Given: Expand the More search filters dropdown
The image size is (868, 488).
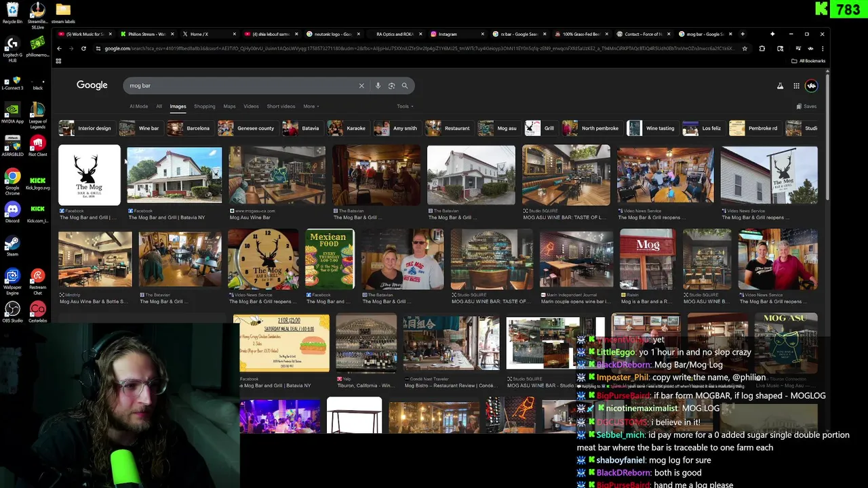Looking at the screenshot, I should [x=311, y=106].
